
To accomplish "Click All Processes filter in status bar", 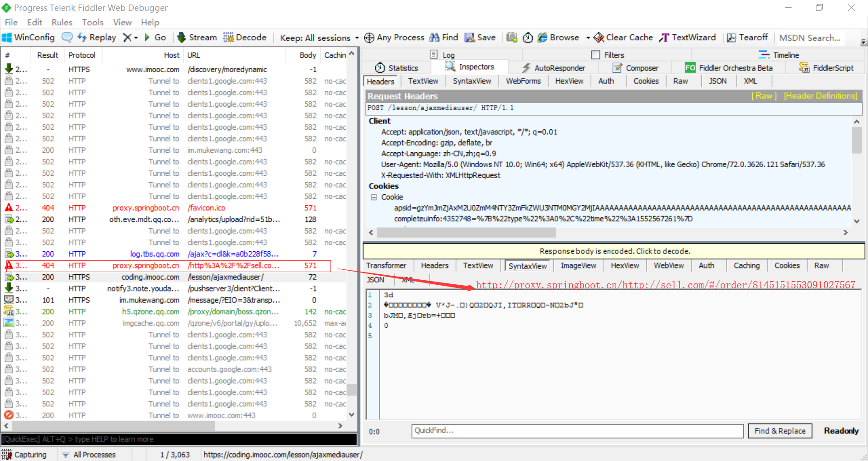I will [89, 455].
